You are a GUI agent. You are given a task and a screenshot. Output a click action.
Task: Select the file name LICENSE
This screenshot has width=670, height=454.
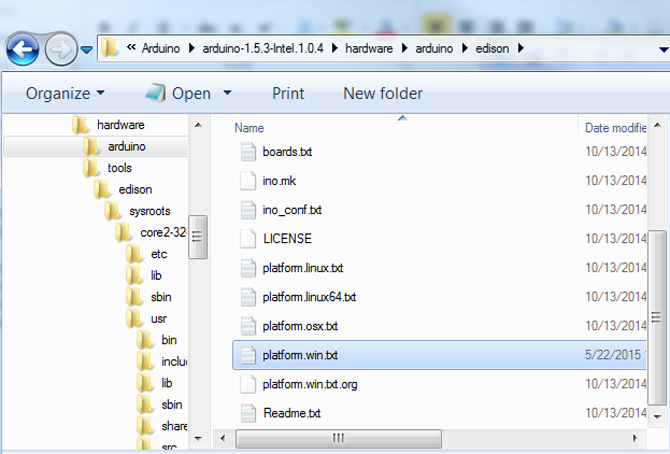(x=288, y=239)
